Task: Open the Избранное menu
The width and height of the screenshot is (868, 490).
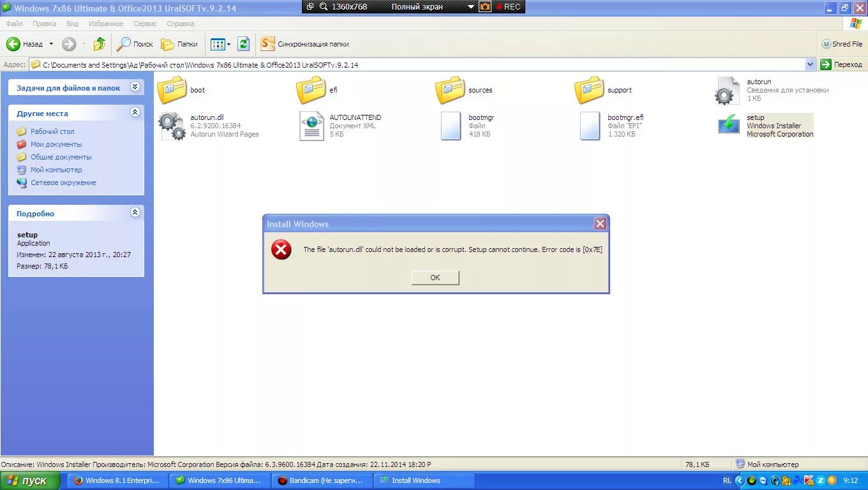Action: coord(106,24)
